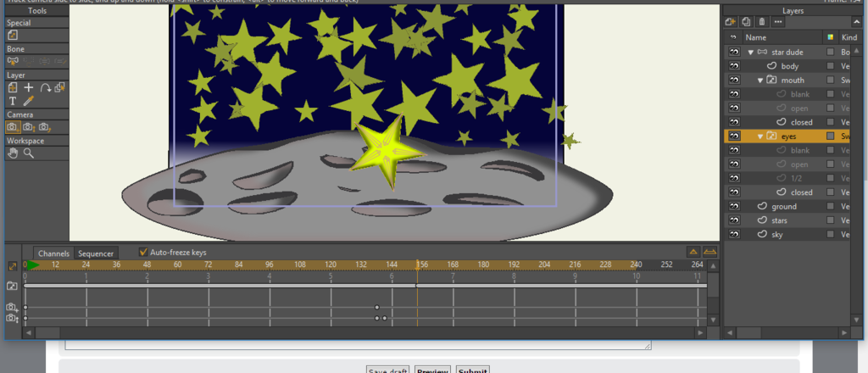Click the green frame-zero start marker
Screen dimensions: 868x373
pos(33,265)
